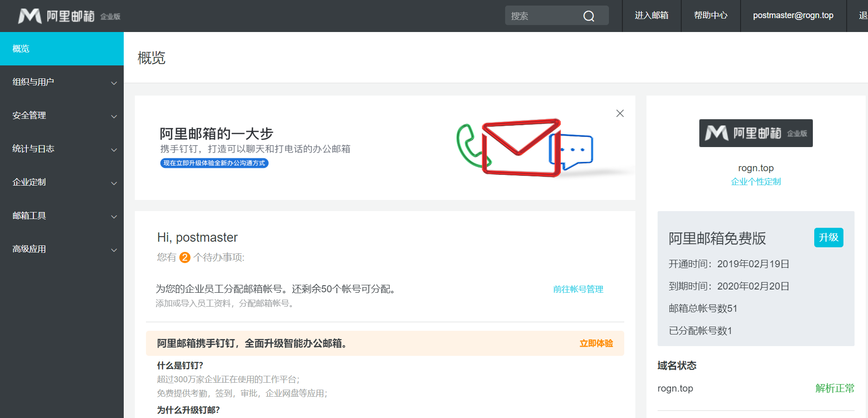Image resolution: width=868 pixels, height=418 pixels.
Task: Open the 前往帐号管理 link
Action: point(578,289)
